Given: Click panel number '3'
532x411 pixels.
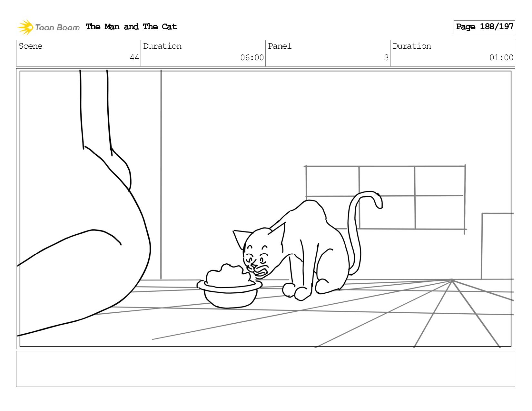Looking at the screenshot, I should pos(386,58).
